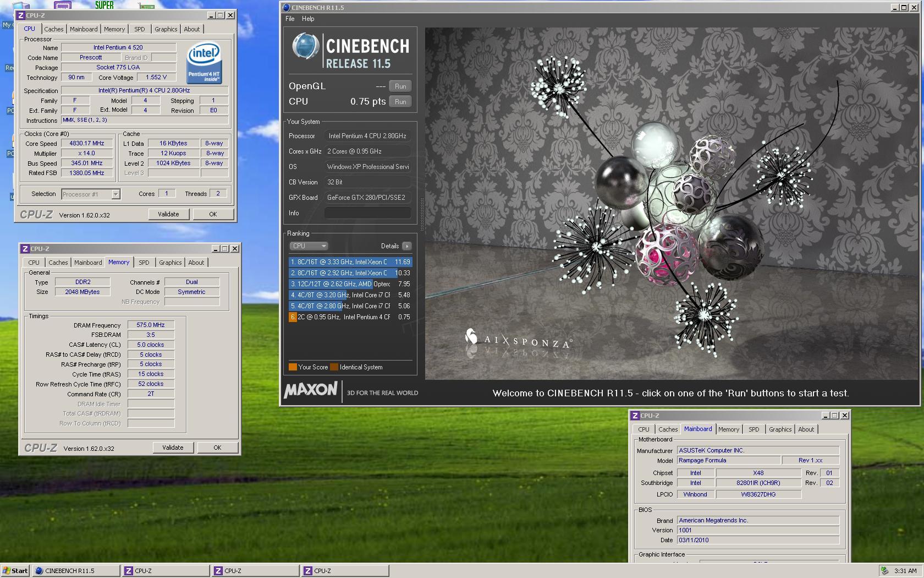This screenshot has height=578, width=924.
Task: Click the Core Speed value 4830.17 MHz
Action: (x=87, y=143)
